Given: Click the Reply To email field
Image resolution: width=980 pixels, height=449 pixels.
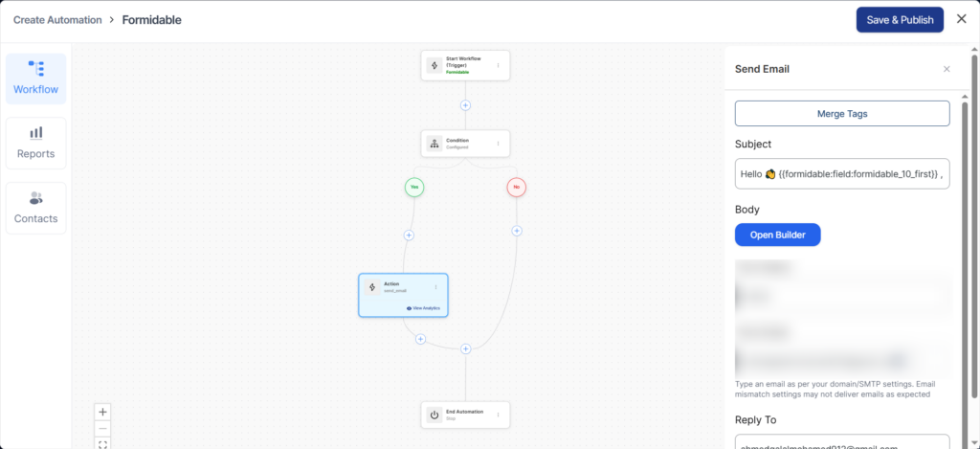Looking at the screenshot, I should [841, 443].
